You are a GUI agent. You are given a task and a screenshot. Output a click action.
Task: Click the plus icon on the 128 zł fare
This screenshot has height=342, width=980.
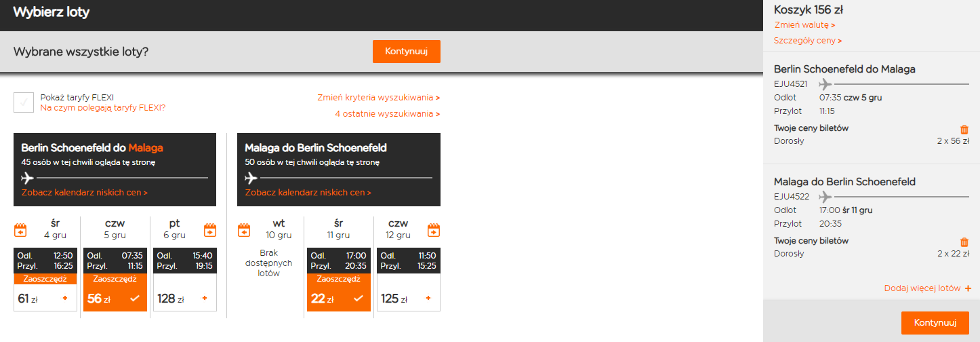pyautogui.click(x=205, y=298)
